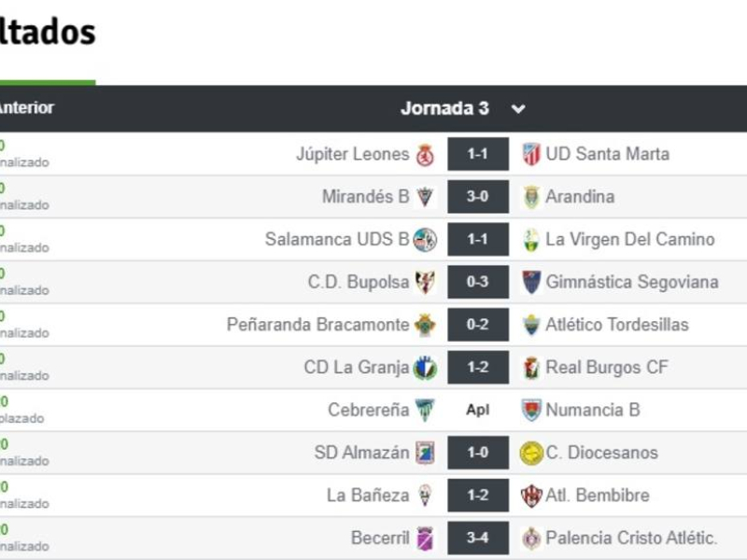Open the Atl. Bembibre crest
The height and width of the screenshot is (560, 747).
[x=530, y=496]
